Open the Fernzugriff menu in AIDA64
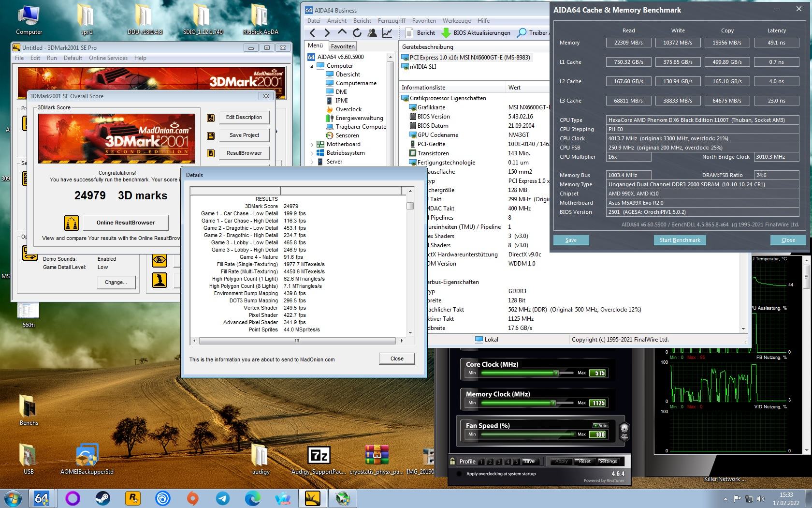Viewport: 812px width, 508px height. tap(391, 21)
